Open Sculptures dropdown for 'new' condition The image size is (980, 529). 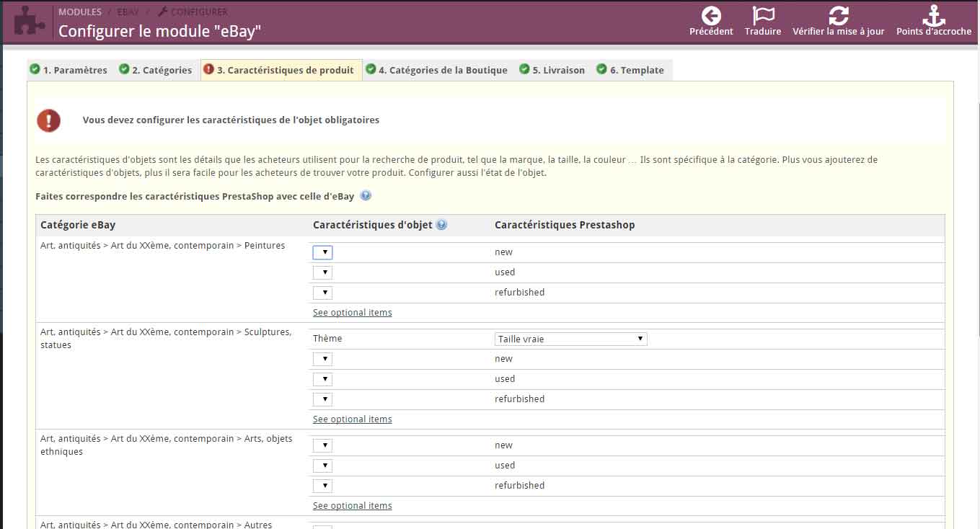[322, 359]
